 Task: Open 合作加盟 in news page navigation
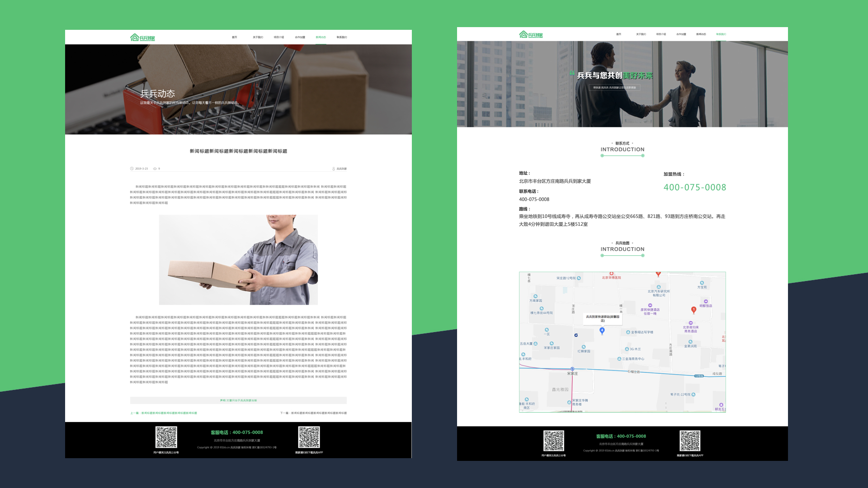coord(300,38)
